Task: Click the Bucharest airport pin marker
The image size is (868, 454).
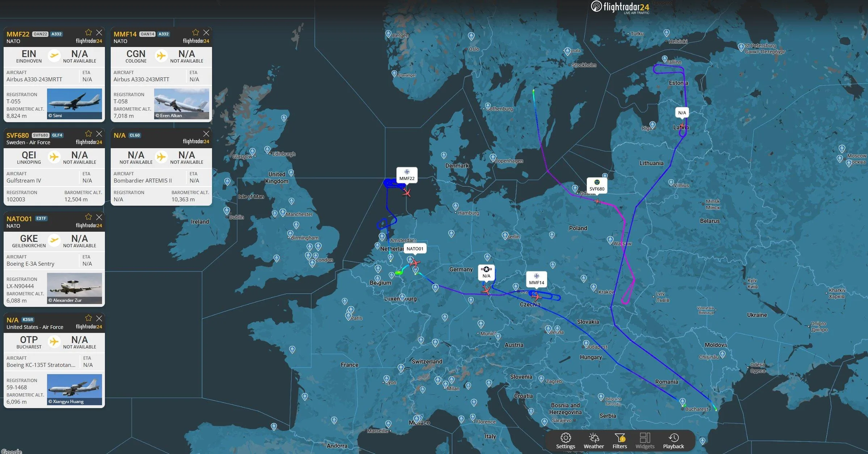Action: tap(682, 402)
